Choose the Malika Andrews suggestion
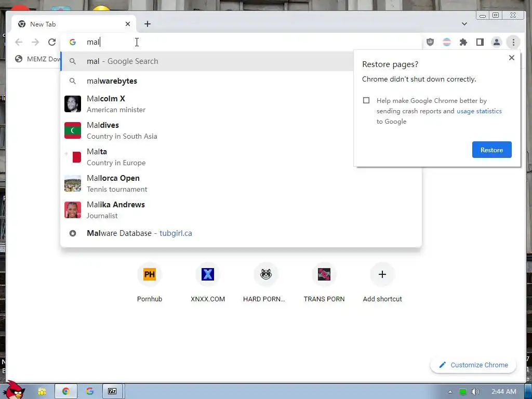 (241, 210)
